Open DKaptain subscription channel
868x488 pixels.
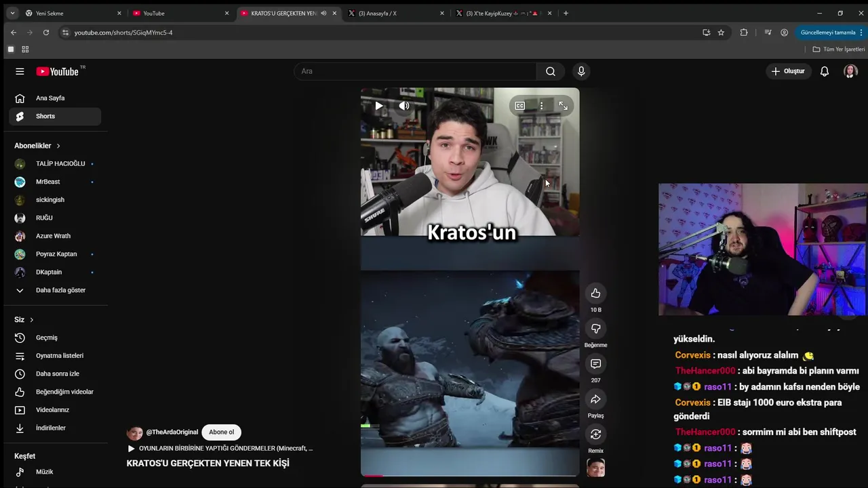(55, 272)
